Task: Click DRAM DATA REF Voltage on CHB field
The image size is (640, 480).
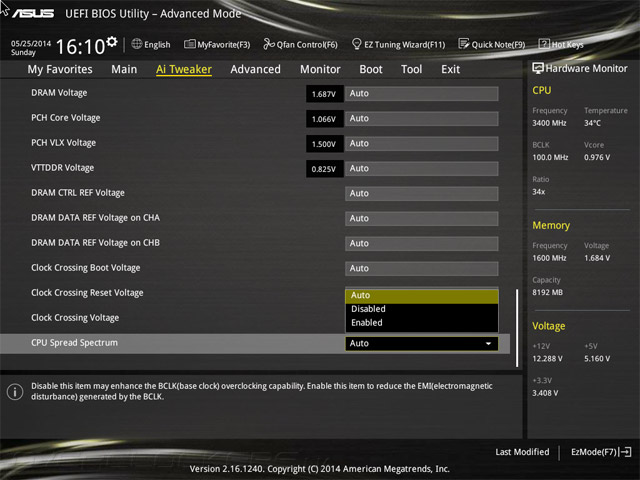Action: point(422,244)
